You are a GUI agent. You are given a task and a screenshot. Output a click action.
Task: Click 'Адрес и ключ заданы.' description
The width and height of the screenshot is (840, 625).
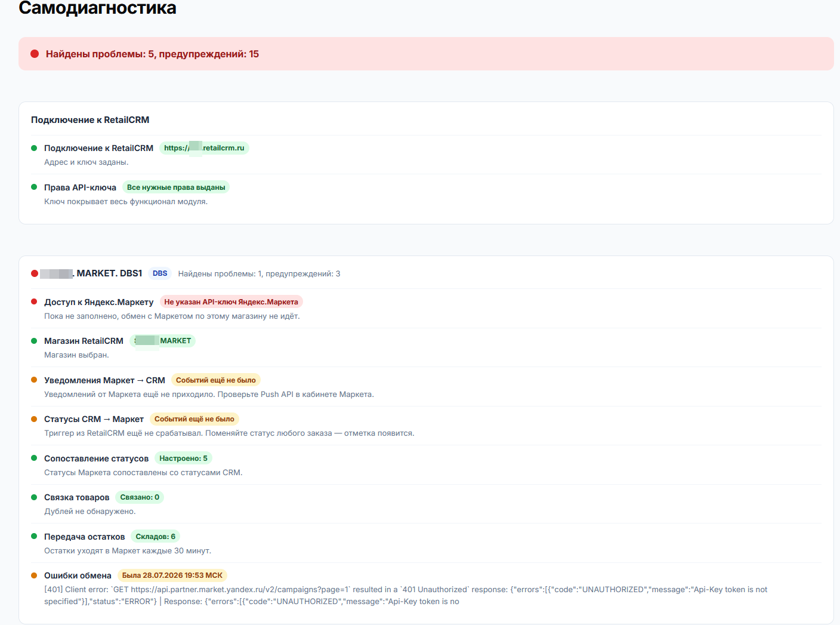pyautogui.click(x=87, y=162)
